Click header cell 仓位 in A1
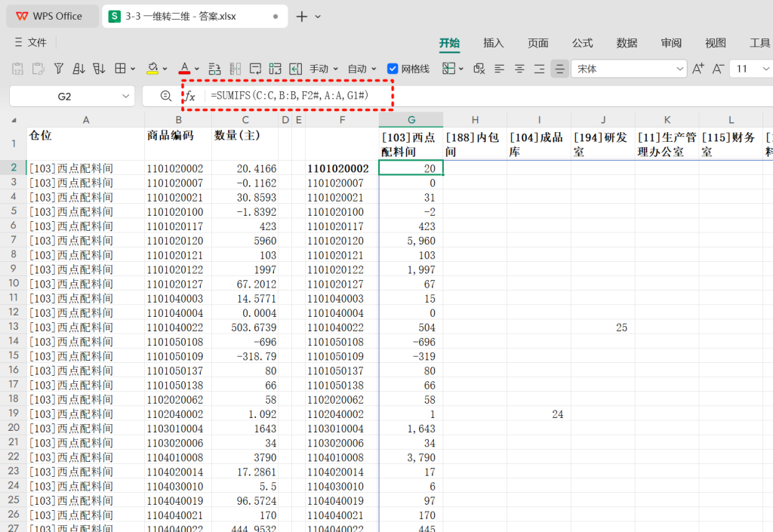Screen dimensions: 773x532 [86, 143]
